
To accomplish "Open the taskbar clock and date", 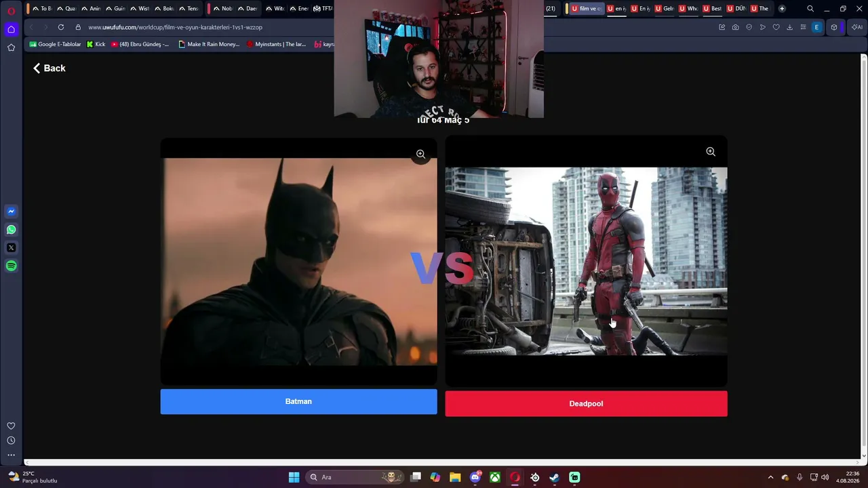I will [848, 477].
